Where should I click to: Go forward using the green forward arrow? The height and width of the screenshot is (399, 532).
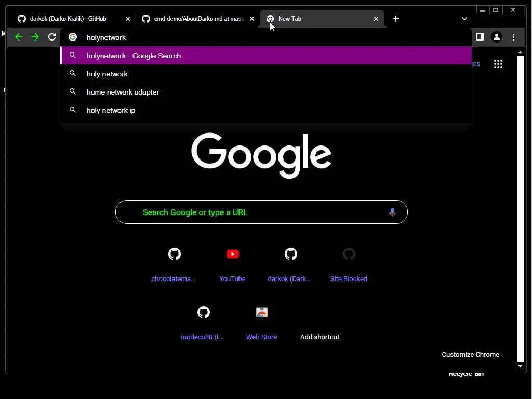pyautogui.click(x=35, y=37)
